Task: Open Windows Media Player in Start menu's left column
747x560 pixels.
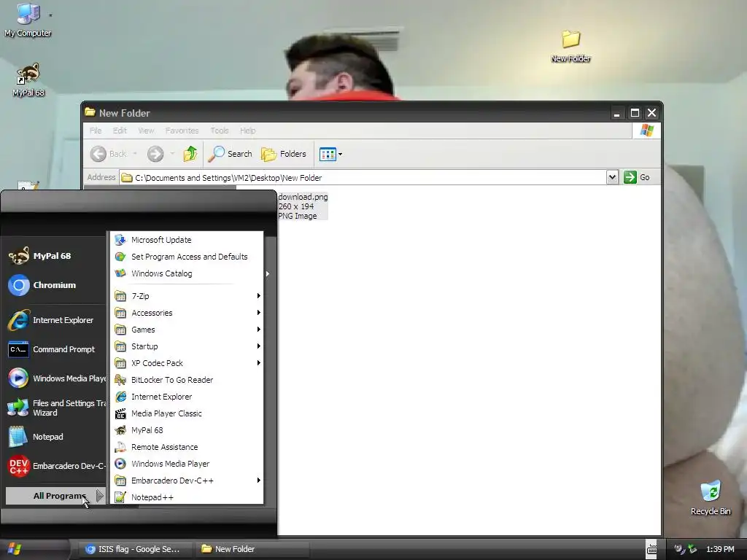Action: [x=55, y=378]
